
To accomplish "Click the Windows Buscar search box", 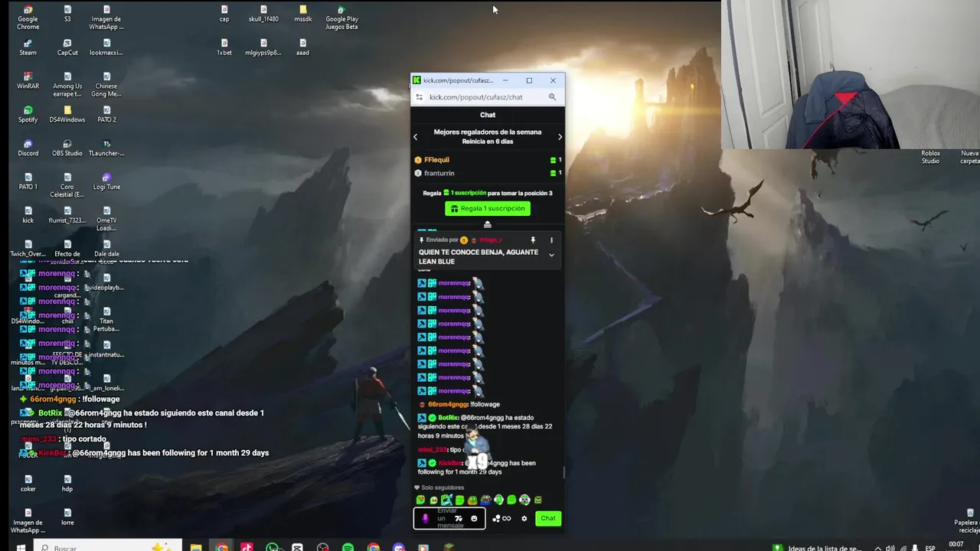I will (107, 546).
